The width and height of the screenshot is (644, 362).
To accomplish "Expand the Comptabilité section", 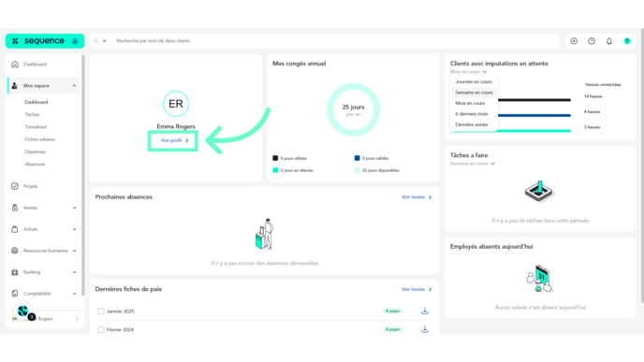I will [x=74, y=294].
